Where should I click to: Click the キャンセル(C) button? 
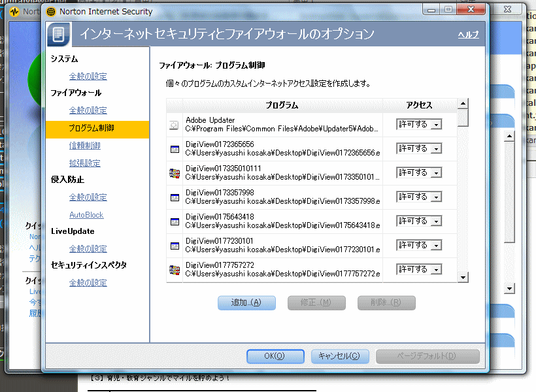click(x=340, y=357)
